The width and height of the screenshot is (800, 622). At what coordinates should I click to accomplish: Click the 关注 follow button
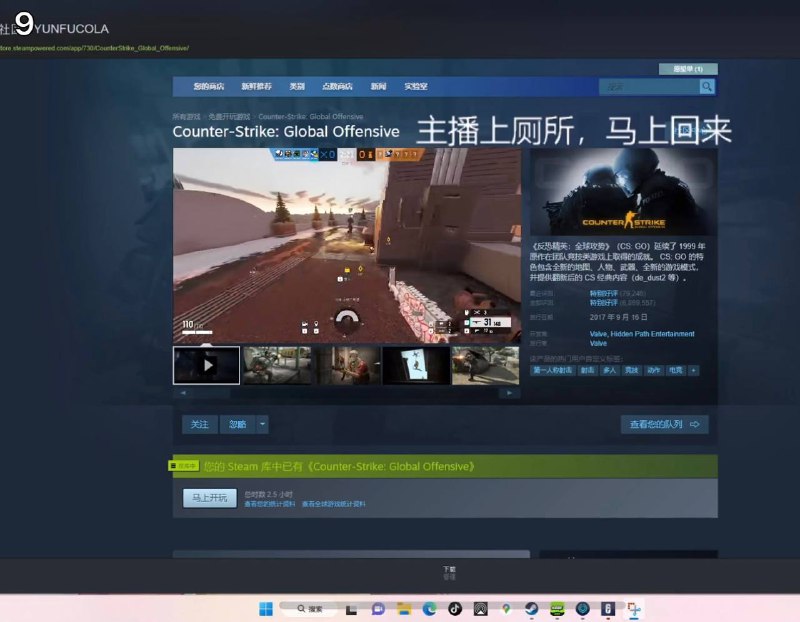tap(199, 424)
